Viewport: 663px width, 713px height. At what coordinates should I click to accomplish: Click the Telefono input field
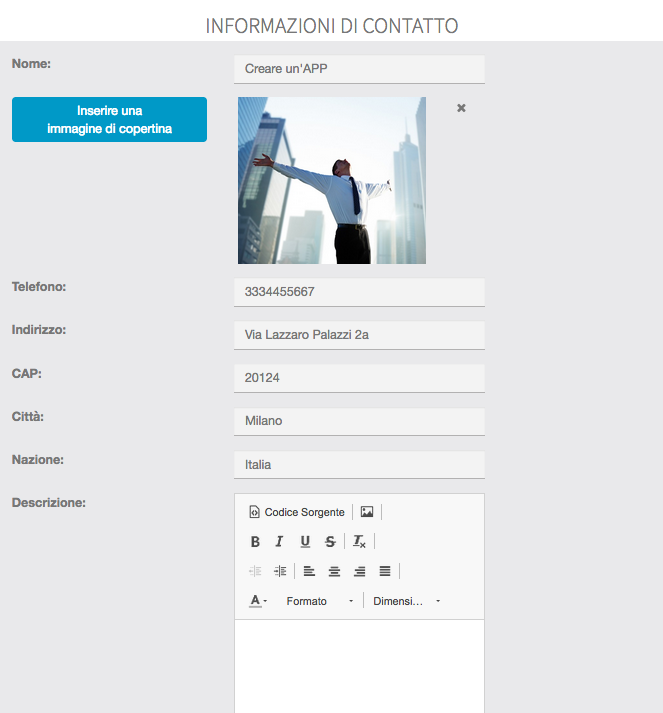point(359,292)
